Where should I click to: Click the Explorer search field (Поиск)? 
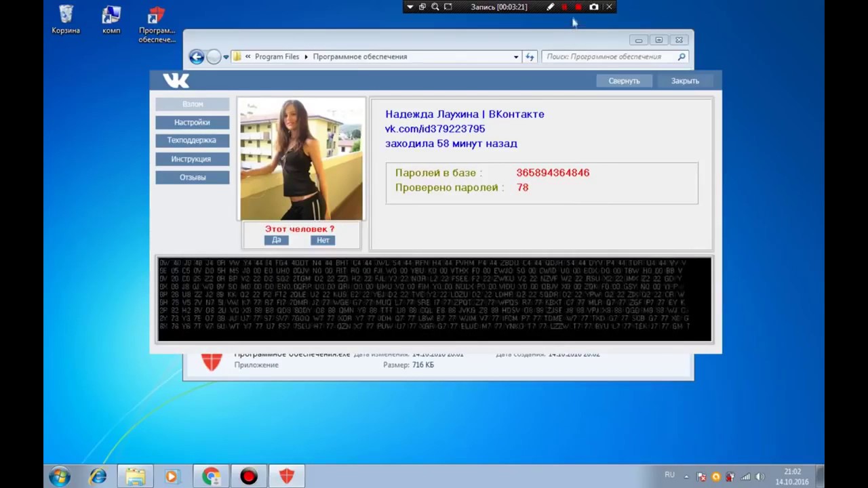tap(610, 57)
